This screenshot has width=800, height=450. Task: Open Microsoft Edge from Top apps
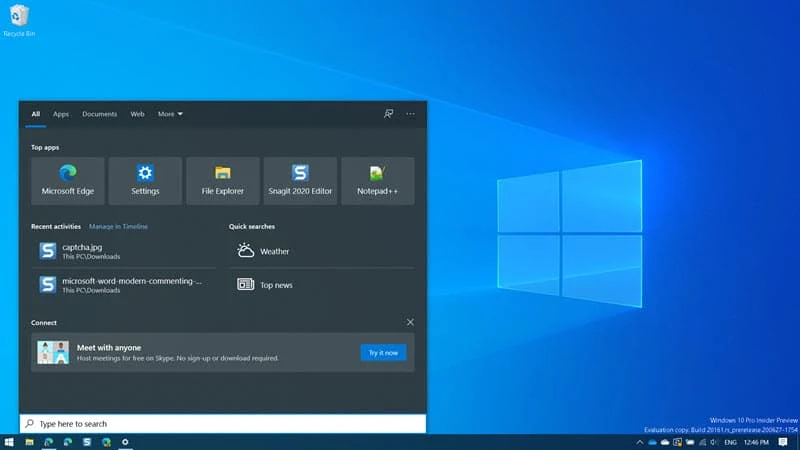68,181
